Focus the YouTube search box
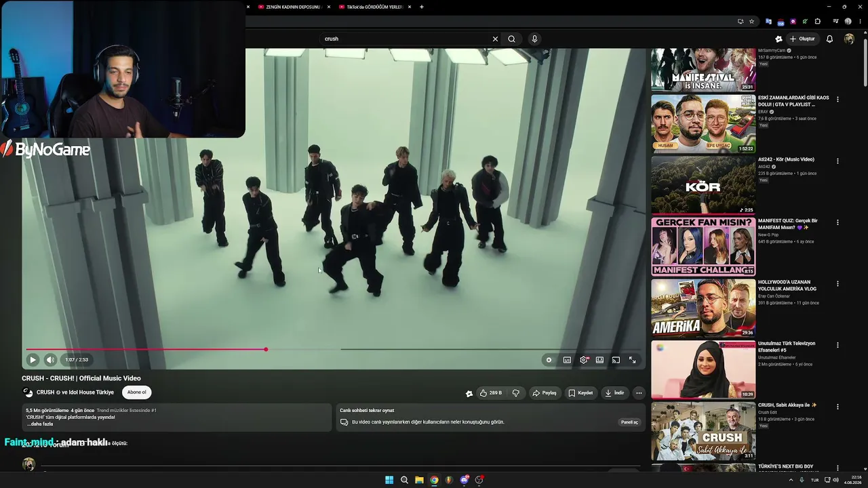 [x=405, y=39]
